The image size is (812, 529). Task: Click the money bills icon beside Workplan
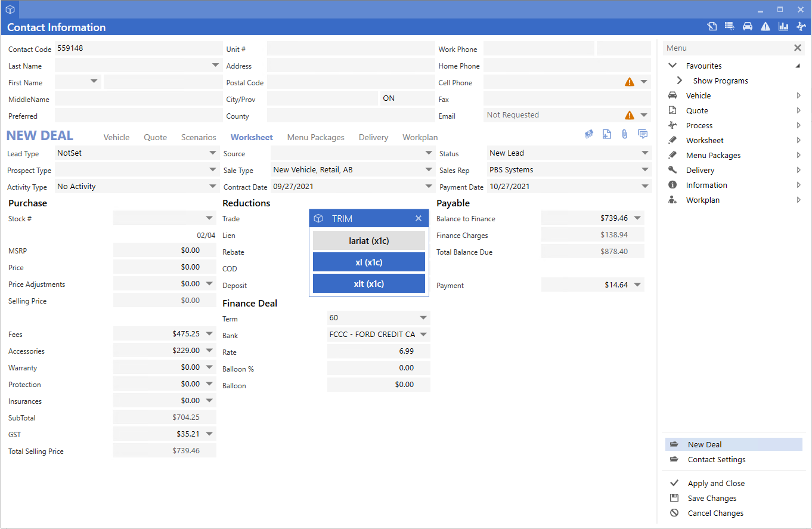pyautogui.click(x=589, y=134)
